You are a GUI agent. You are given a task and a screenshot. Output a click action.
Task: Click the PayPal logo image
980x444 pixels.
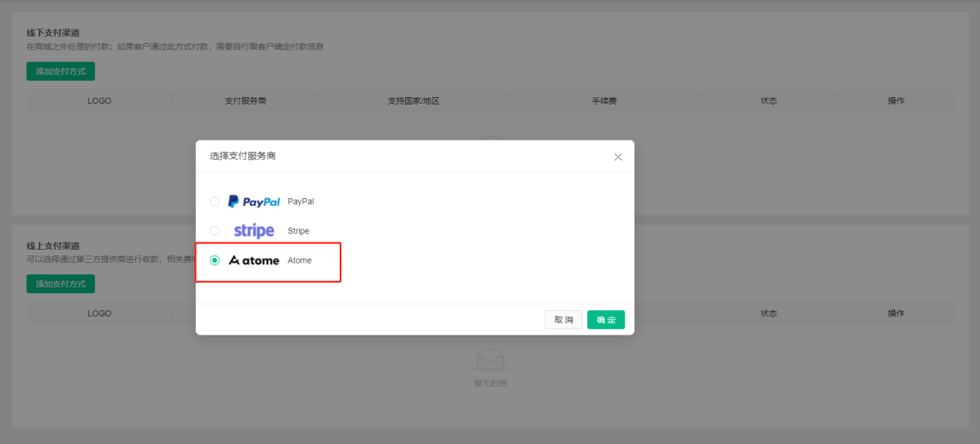pyautogui.click(x=254, y=202)
